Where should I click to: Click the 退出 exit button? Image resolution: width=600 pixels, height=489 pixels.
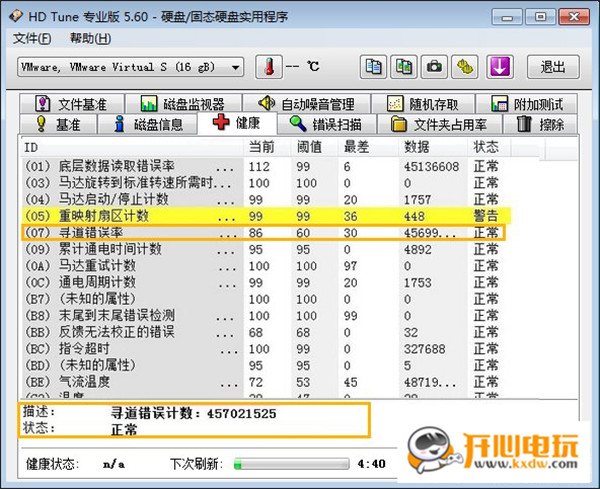tap(553, 67)
